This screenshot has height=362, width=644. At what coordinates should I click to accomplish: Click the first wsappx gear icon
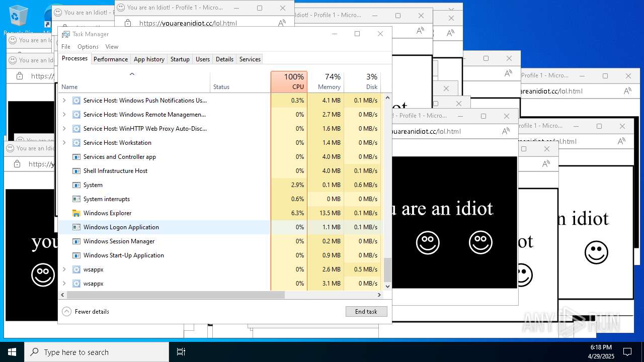tap(76, 269)
